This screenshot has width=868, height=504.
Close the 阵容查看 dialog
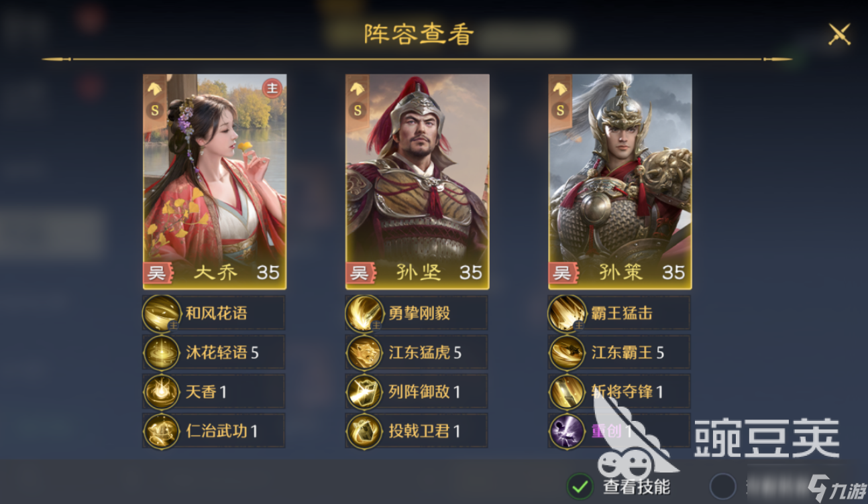(x=839, y=34)
